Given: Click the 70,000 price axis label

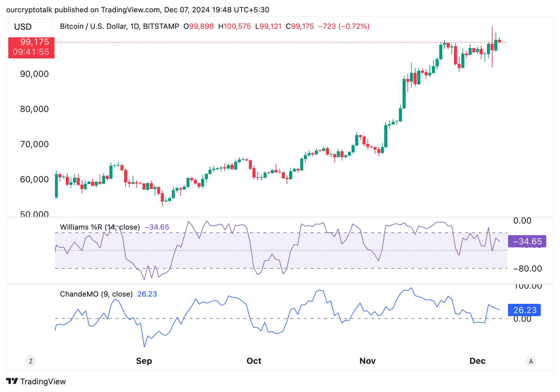Looking at the screenshot, I should pos(34,144).
